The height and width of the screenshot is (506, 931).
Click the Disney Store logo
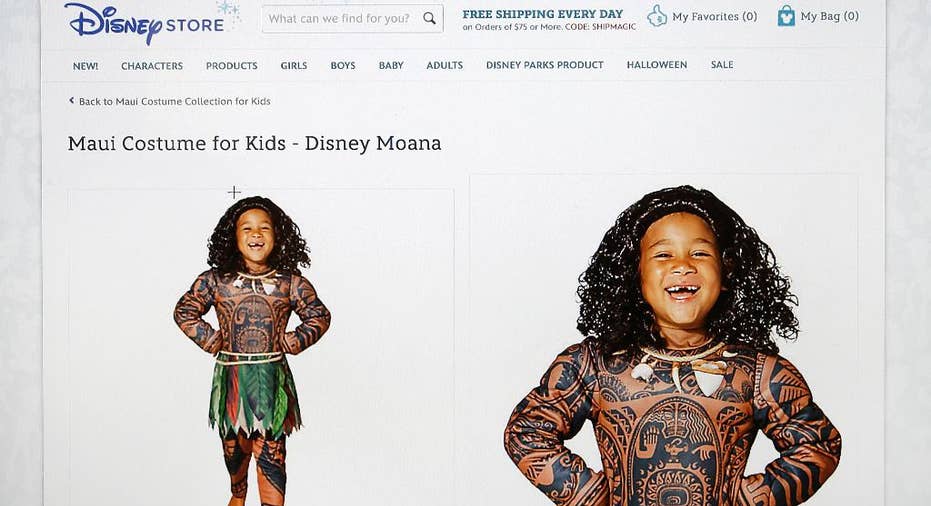(x=146, y=23)
